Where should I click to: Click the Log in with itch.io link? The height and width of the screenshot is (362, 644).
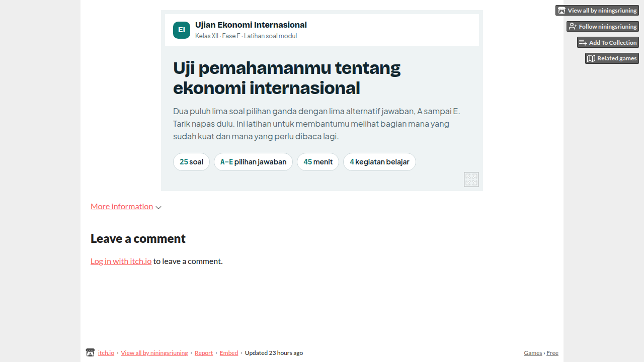[121, 261]
